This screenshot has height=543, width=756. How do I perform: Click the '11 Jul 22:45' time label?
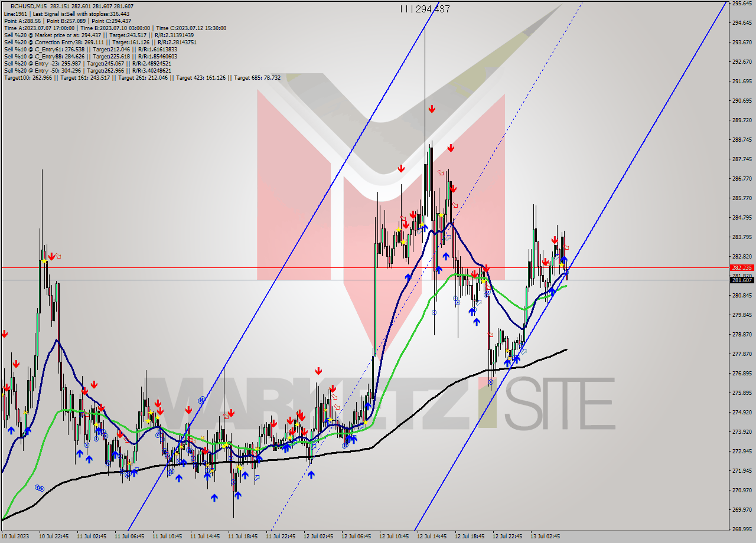280,537
